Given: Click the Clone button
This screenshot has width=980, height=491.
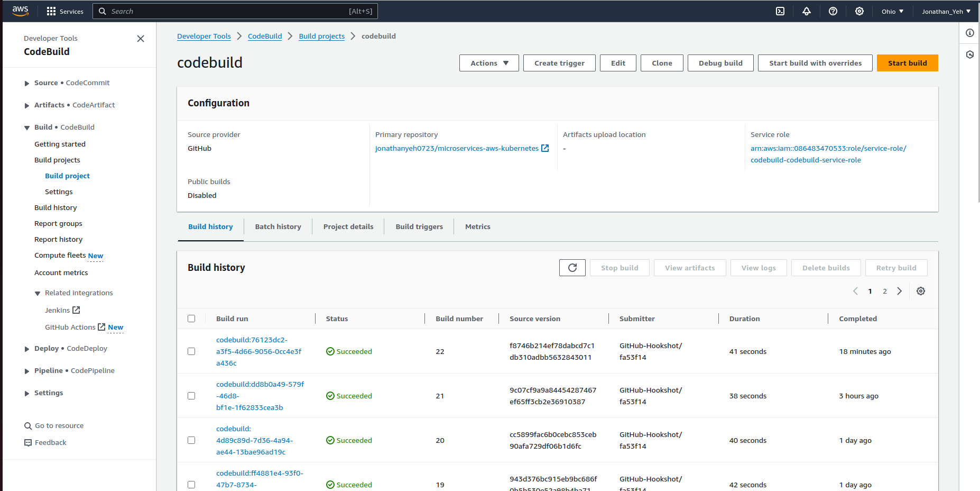Looking at the screenshot, I should coord(662,63).
